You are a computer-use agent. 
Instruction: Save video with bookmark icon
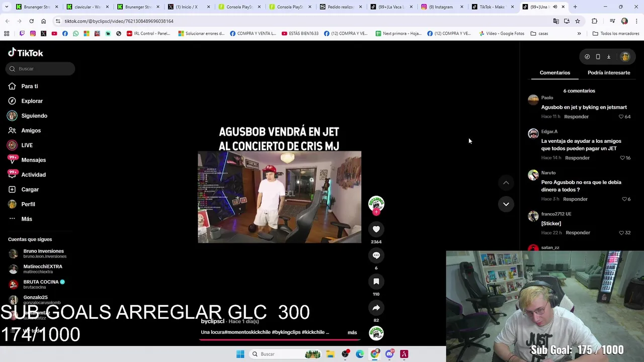[376, 282]
